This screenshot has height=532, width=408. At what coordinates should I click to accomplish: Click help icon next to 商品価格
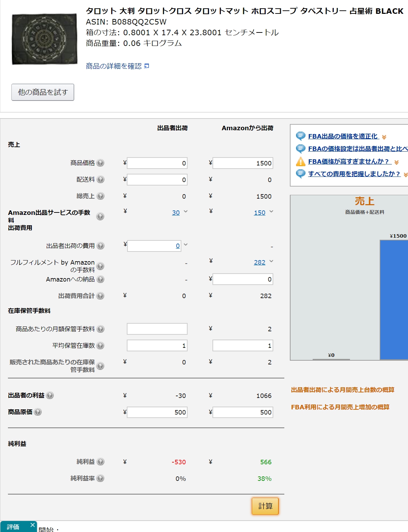coord(101,163)
